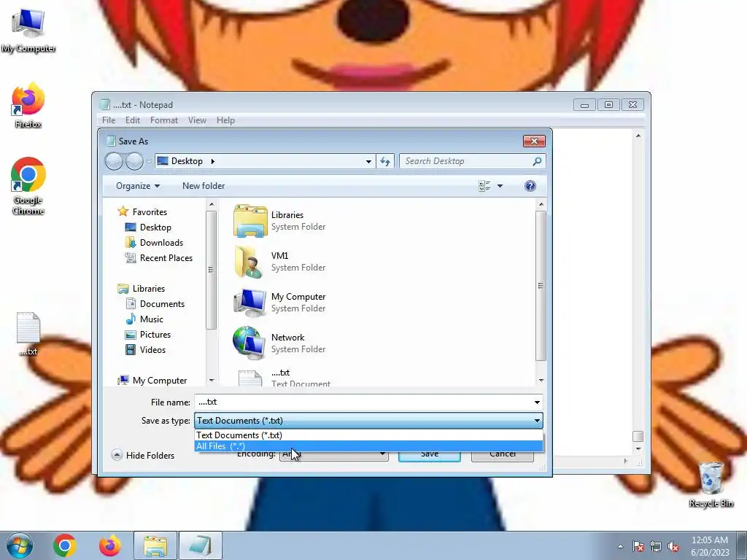Refresh the Desktop location in Save As

(x=385, y=161)
